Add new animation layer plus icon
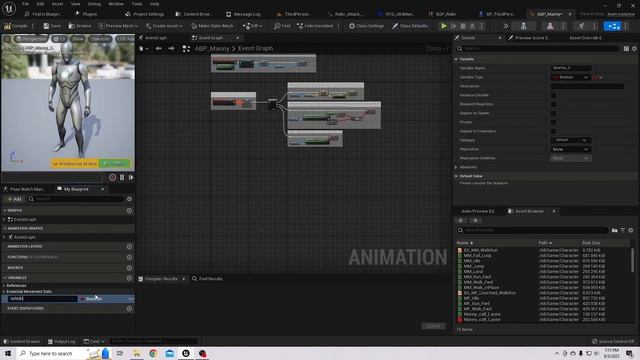The height and width of the screenshot is (360, 640). [129, 247]
